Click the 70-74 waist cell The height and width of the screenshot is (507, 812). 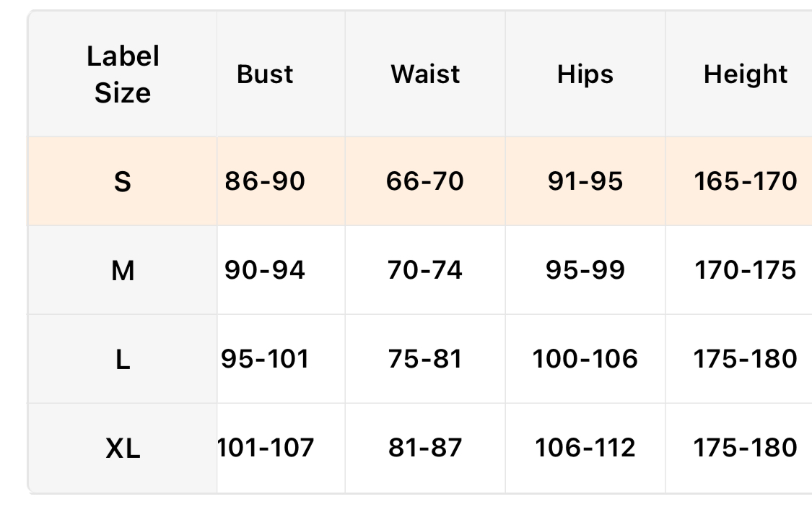coord(425,270)
